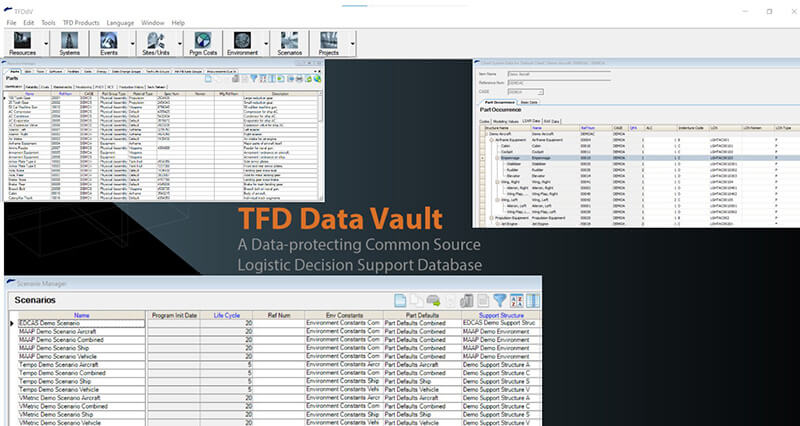Open the Events toolbar button
800x426 pixels.
(109, 43)
